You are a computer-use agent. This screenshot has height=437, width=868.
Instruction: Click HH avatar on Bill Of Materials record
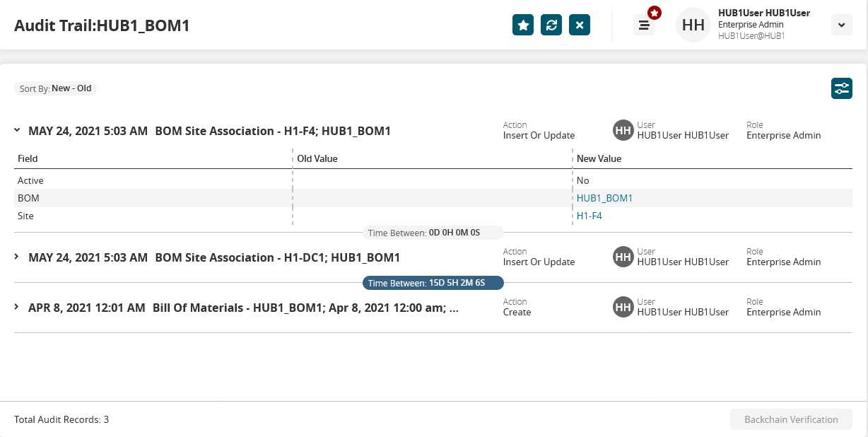(623, 307)
